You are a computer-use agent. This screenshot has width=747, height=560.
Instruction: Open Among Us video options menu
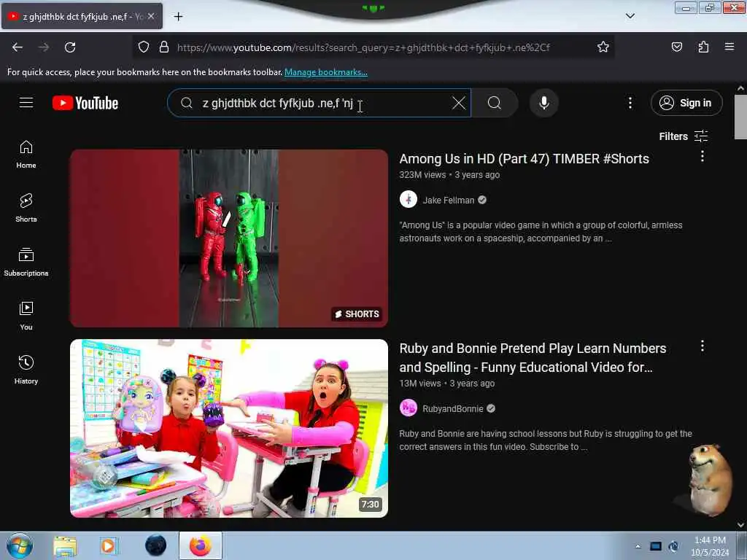pyautogui.click(x=703, y=156)
